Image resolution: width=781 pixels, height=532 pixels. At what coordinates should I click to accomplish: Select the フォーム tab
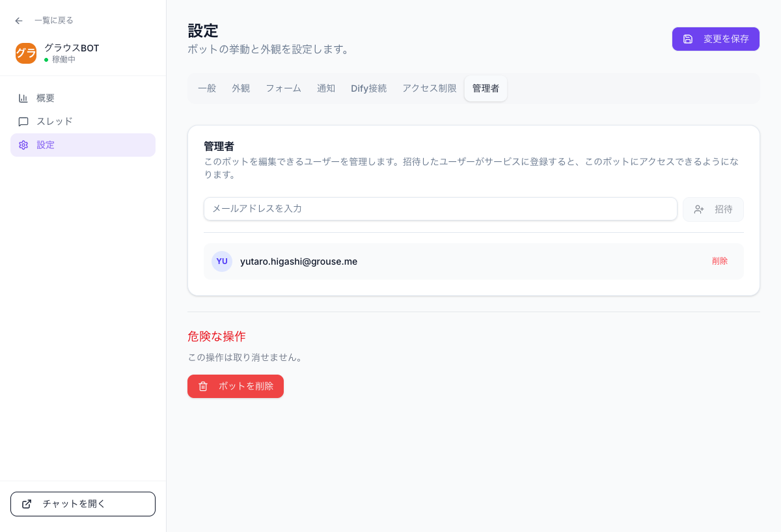283,88
